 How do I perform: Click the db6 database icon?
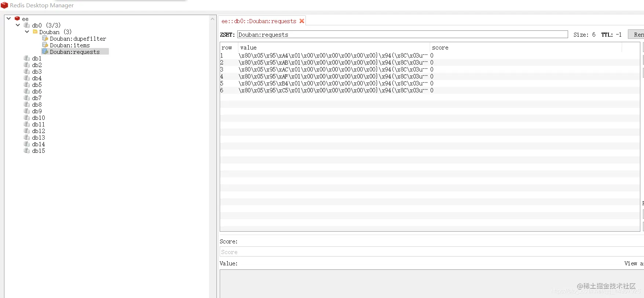(x=27, y=91)
